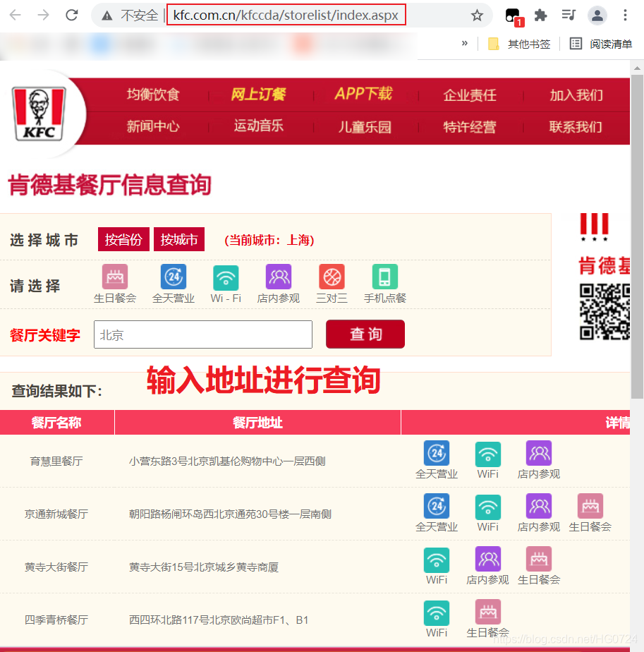Open the Extensions puzzle icon
The image size is (644, 652).
tap(540, 16)
